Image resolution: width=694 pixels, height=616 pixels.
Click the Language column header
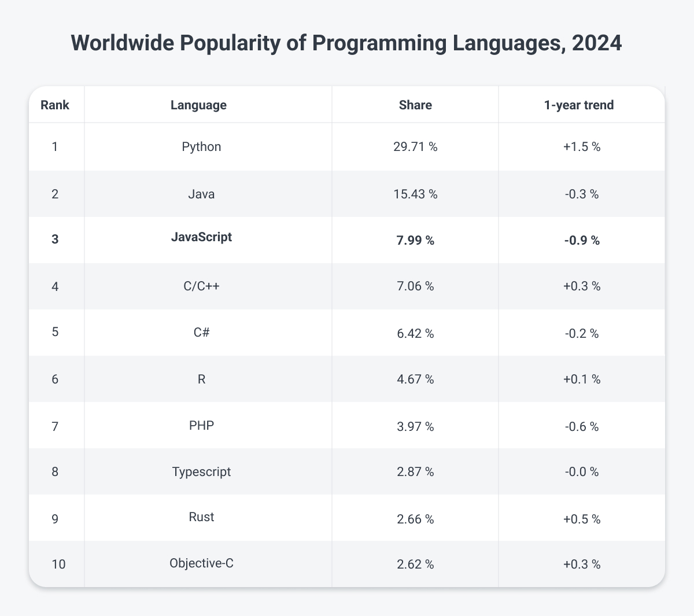[x=198, y=105]
